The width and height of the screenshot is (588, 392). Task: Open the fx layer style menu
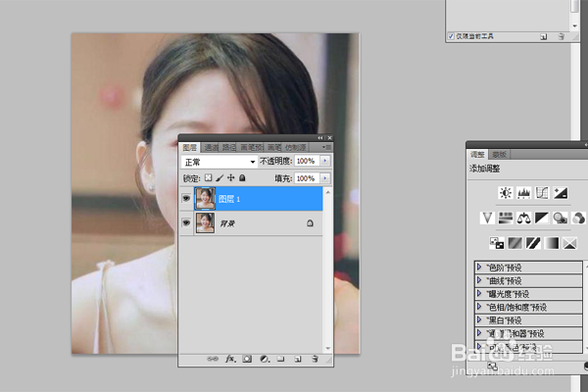click(230, 359)
